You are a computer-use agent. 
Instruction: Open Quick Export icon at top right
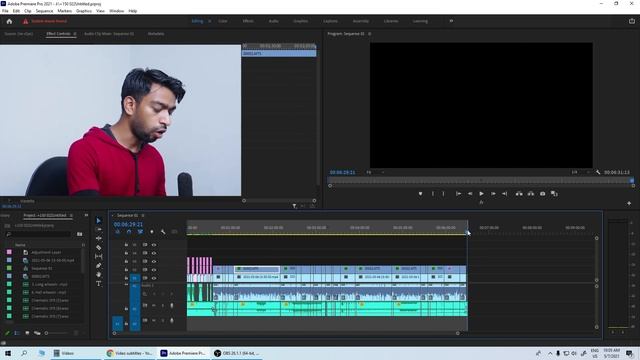point(632,21)
